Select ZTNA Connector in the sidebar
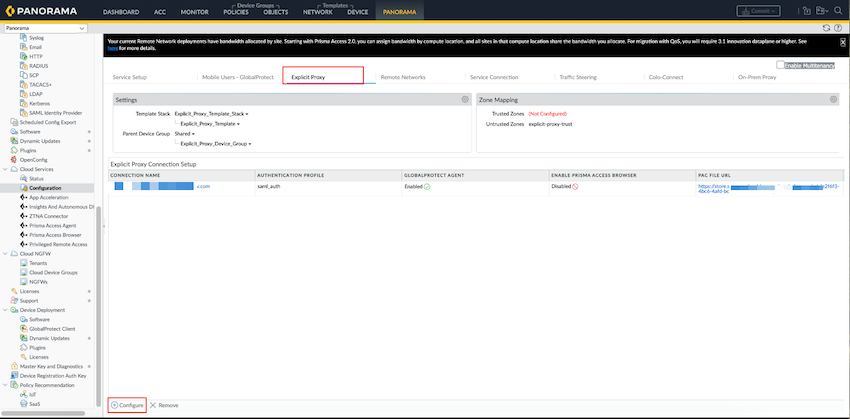Image resolution: width=850 pixels, height=419 pixels. pos(49,216)
